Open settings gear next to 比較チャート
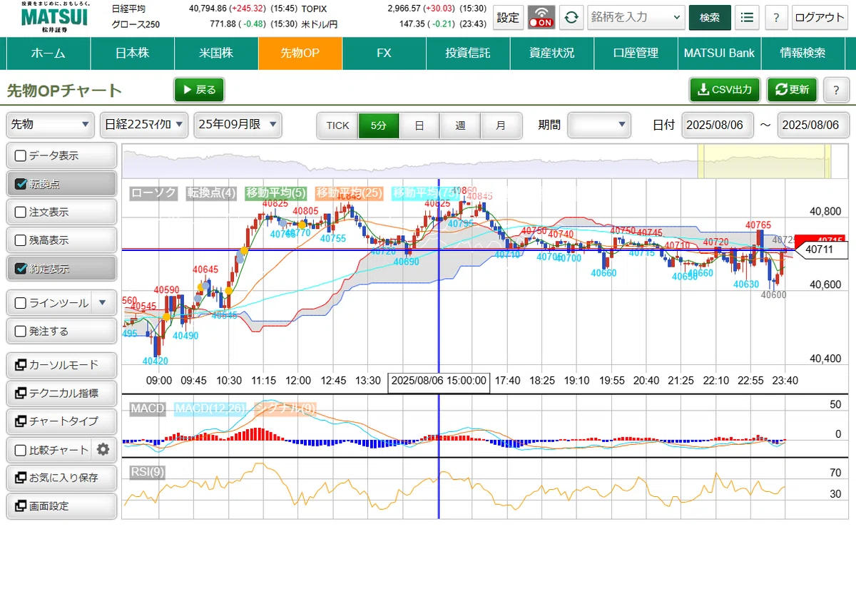856x616 pixels. click(103, 450)
